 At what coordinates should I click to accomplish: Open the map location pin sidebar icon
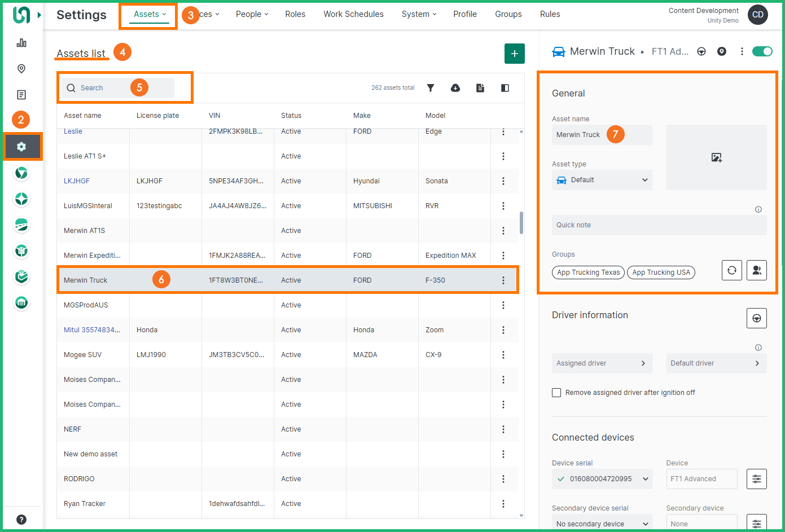(21, 69)
